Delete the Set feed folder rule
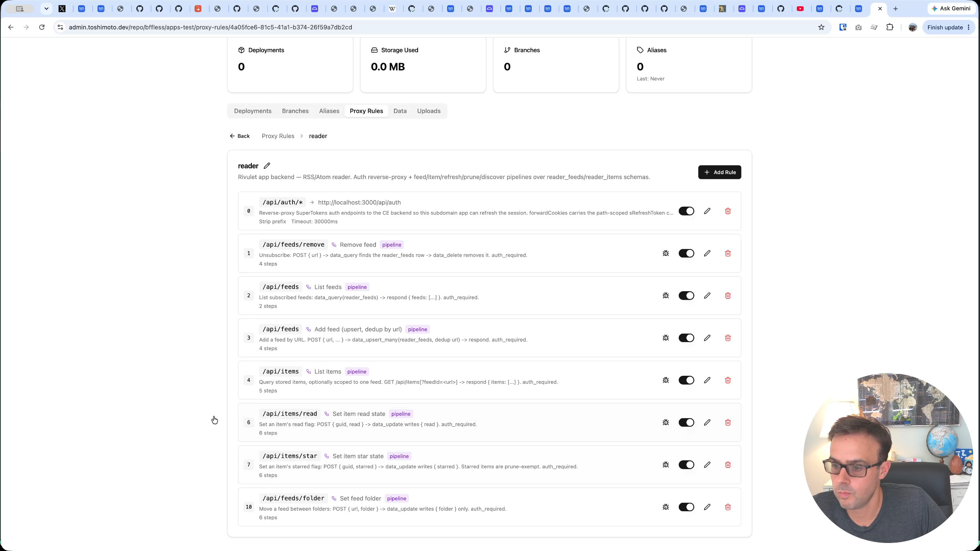 pos(728,507)
